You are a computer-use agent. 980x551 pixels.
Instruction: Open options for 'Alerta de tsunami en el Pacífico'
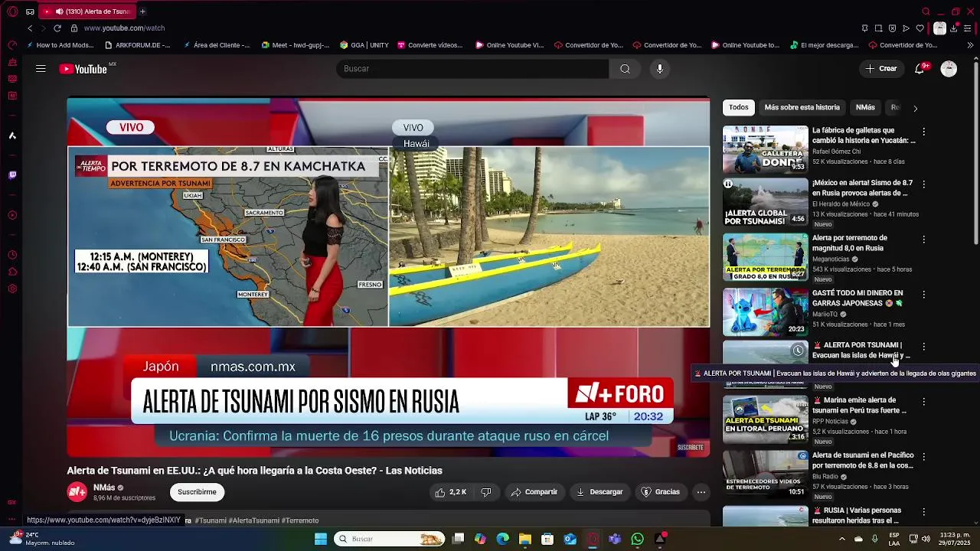[x=923, y=457]
